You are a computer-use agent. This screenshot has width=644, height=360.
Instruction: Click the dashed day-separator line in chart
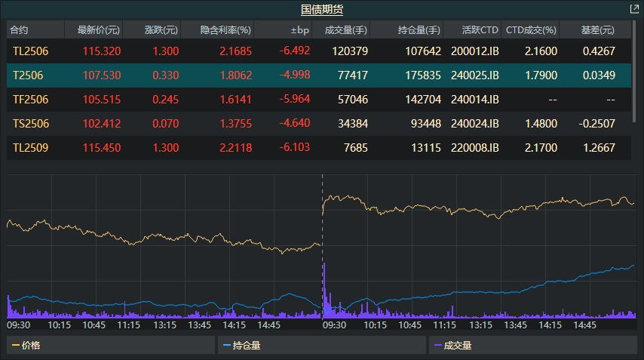(x=322, y=226)
